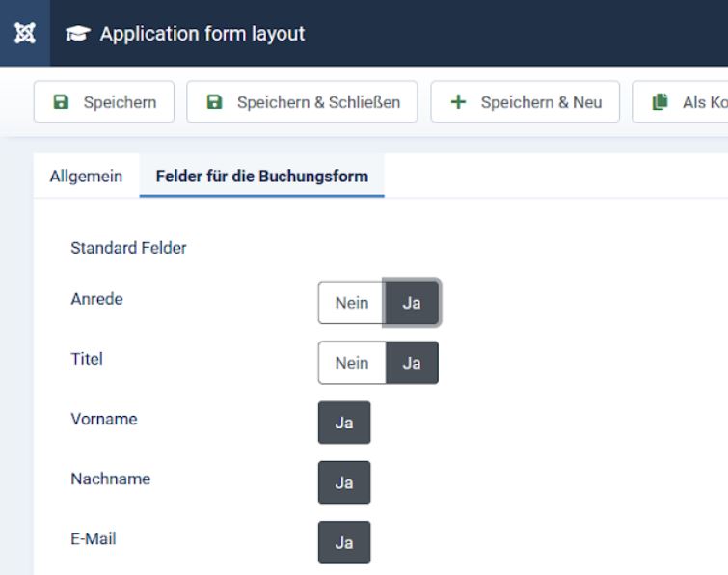Image resolution: width=728 pixels, height=575 pixels.
Task: Click the Application form layout title
Action: coord(202,34)
